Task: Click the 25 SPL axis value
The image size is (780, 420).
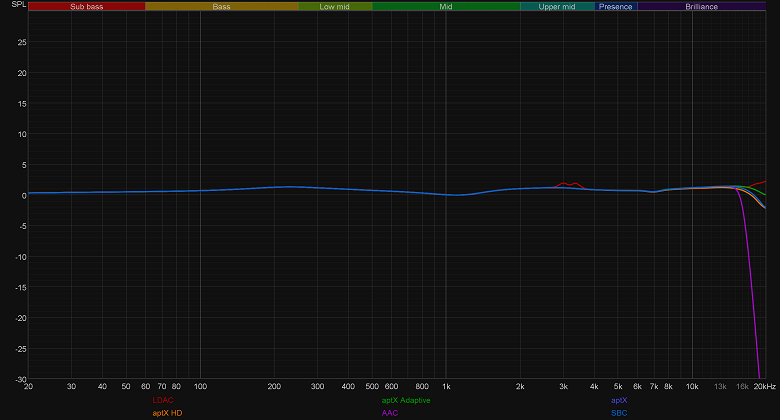Action: tap(22, 42)
